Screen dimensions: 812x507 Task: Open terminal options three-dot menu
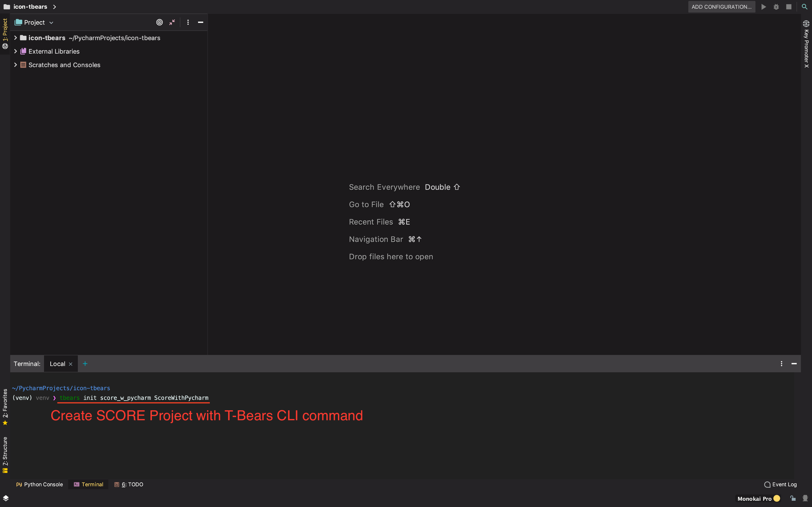[781, 364]
